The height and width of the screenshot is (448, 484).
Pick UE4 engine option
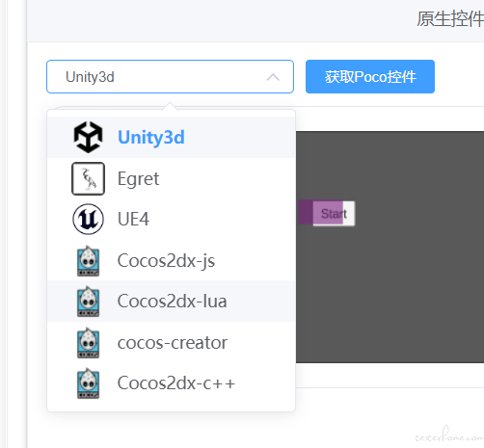click(171, 219)
